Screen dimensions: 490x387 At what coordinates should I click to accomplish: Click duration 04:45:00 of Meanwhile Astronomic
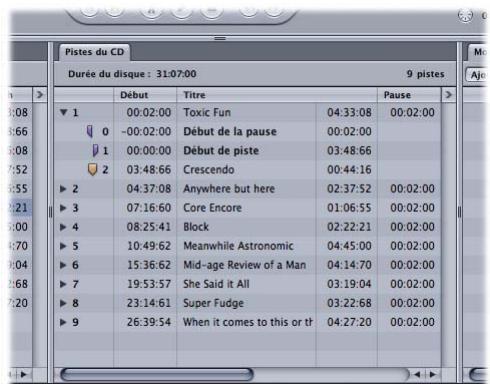(x=349, y=246)
